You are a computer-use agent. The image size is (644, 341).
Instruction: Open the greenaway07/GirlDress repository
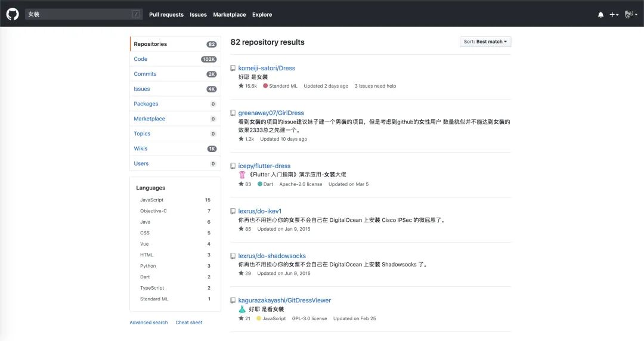click(x=271, y=113)
